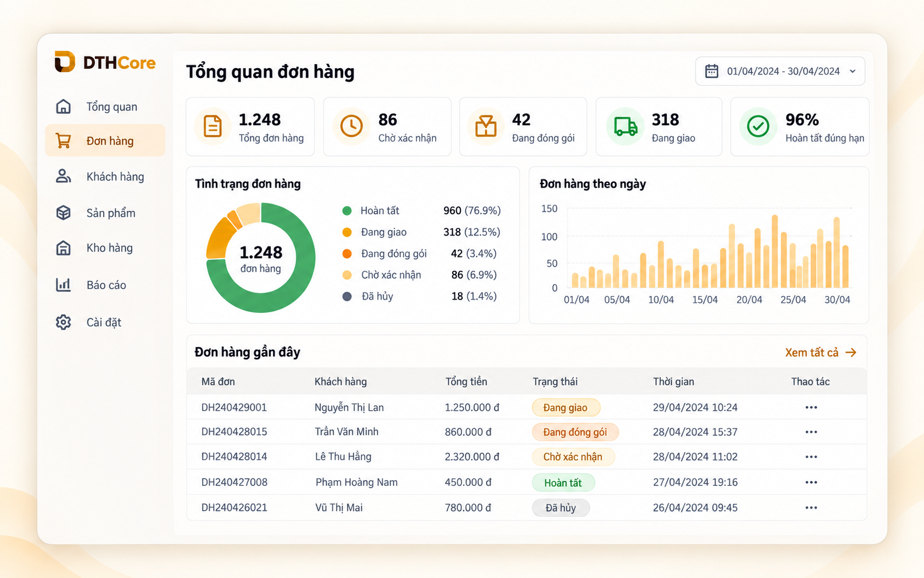Click customer name Vũ Thị Mai

(339, 507)
